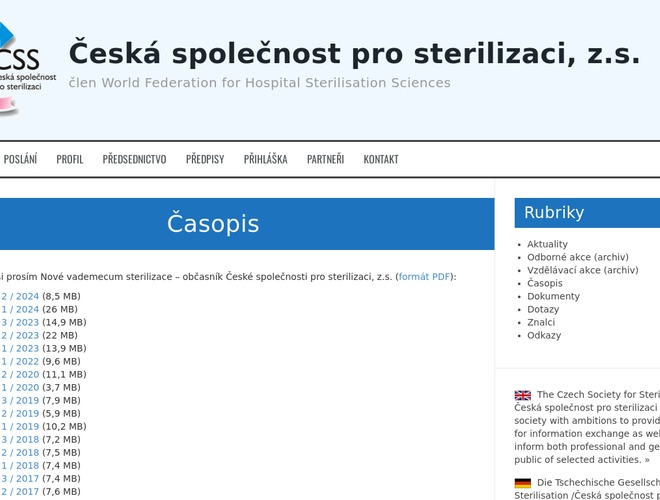Select Dokumenty in the Rubriky list
660x500 pixels.
click(x=553, y=296)
